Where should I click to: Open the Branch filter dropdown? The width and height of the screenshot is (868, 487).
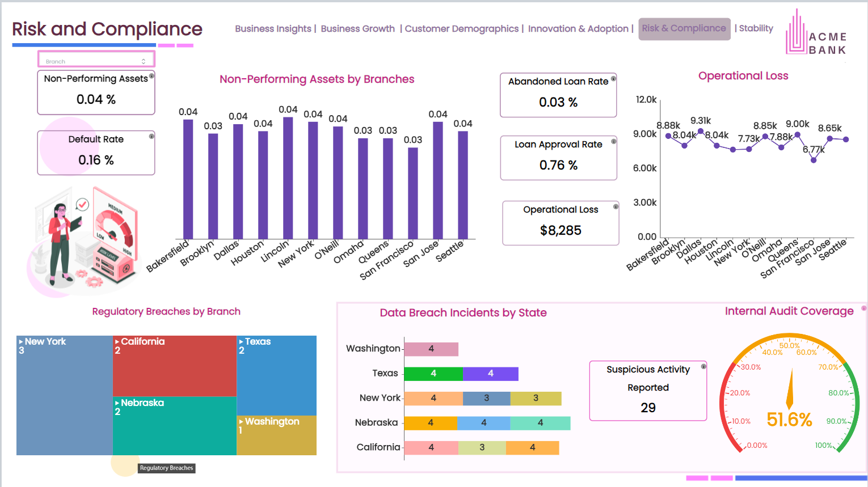click(x=96, y=59)
